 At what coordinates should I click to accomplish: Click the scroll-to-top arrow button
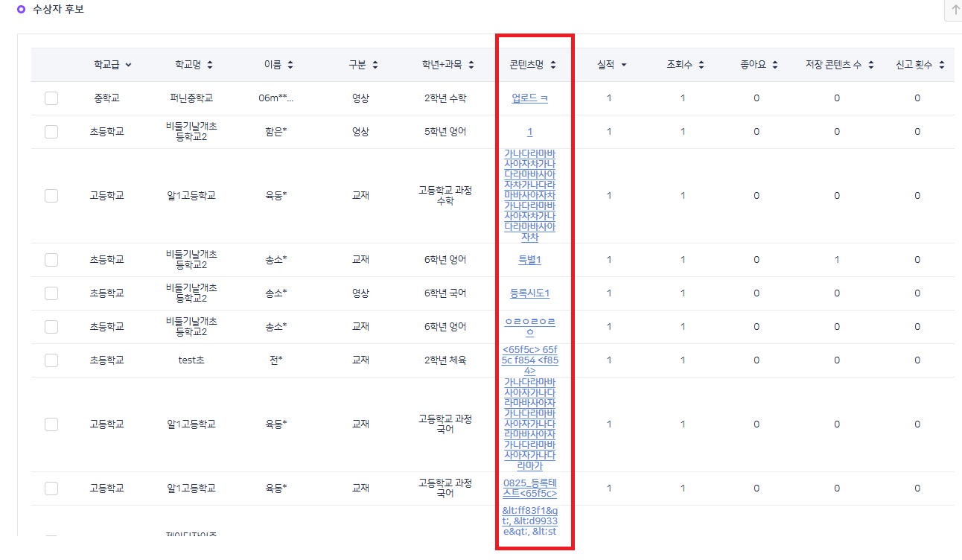[955, 10]
